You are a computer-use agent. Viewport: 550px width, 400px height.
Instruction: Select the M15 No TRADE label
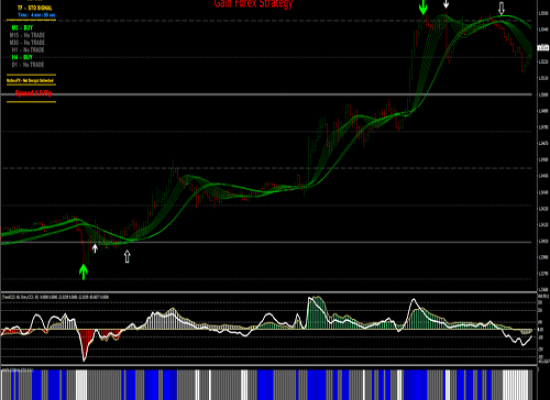pyautogui.click(x=27, y=35)
